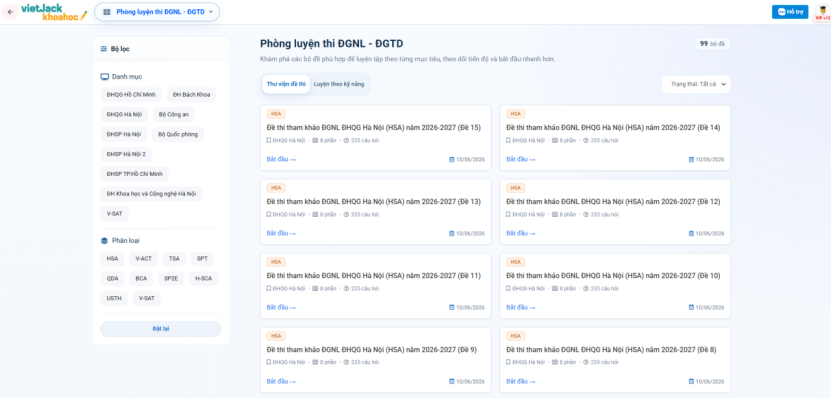Click the HSA tag on Đề 10 card
This screenshot has width=831, height=398.
pos(516,262)
